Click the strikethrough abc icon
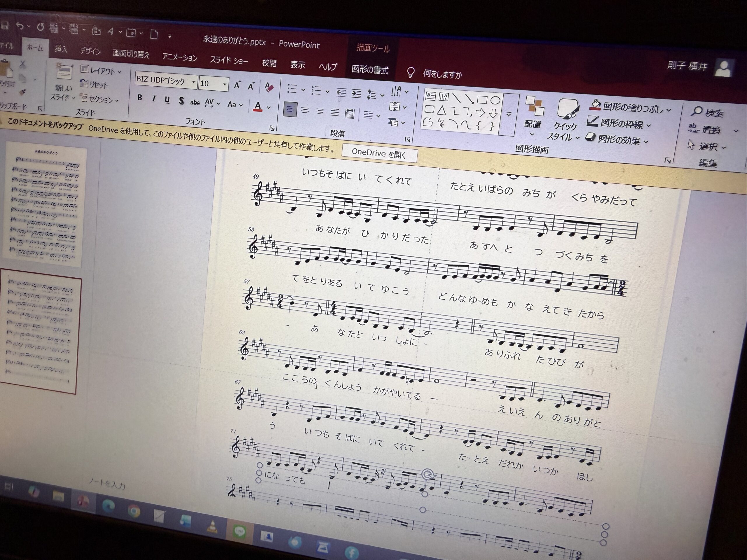 point(195,102)
